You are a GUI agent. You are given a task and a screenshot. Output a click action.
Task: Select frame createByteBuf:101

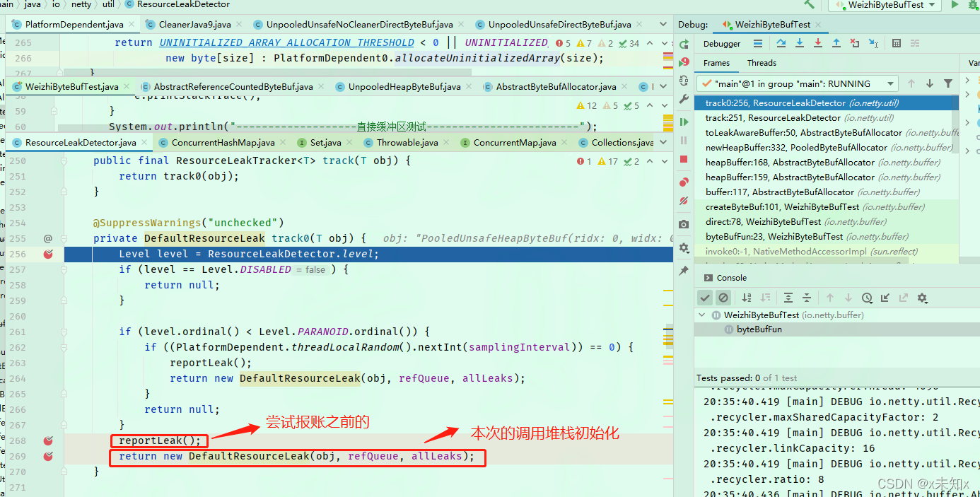pos(826,207)
